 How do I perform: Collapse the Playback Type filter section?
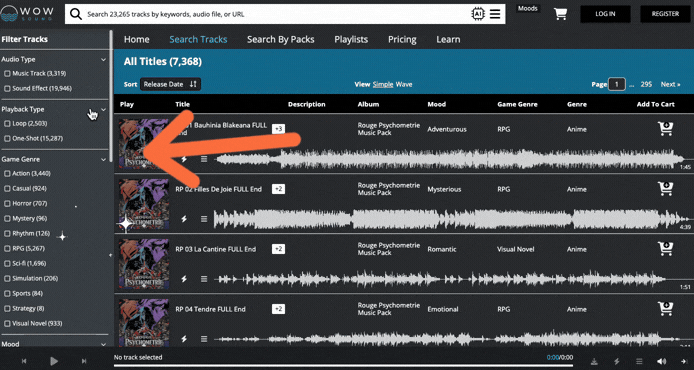coord(103,109)
